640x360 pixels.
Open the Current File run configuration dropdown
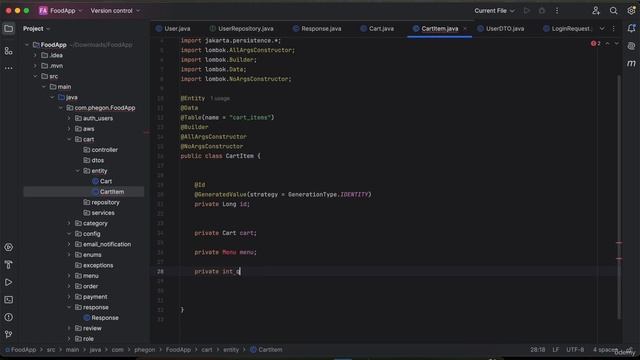494,11
